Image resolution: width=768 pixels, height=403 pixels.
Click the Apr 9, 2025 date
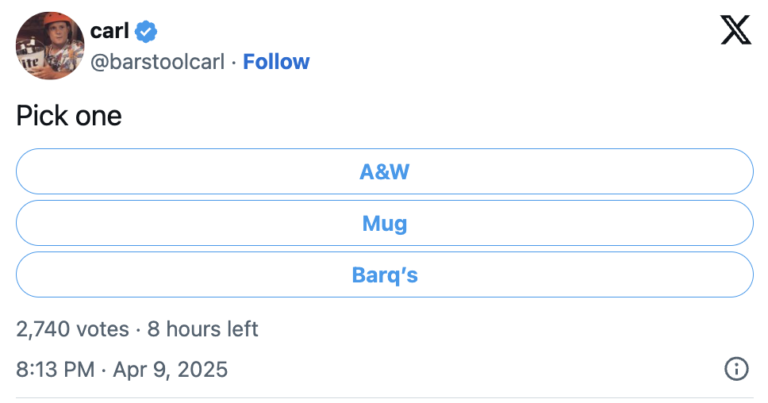[170, 369]
